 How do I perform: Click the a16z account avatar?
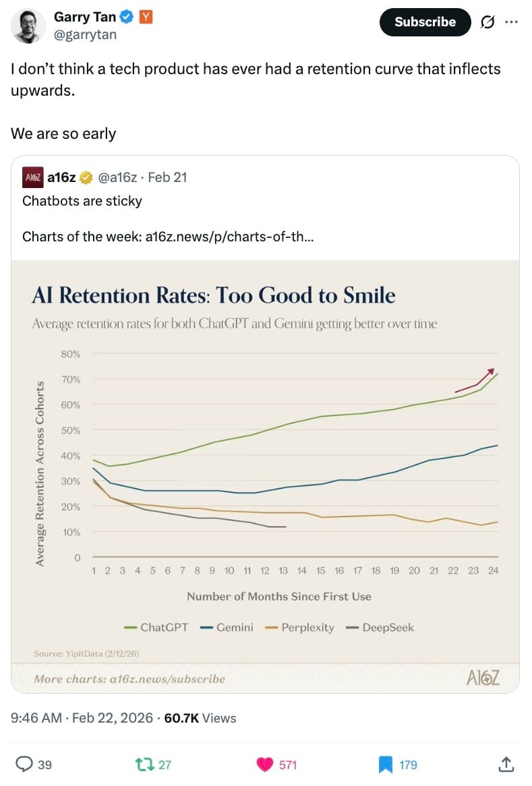[33, 177]
